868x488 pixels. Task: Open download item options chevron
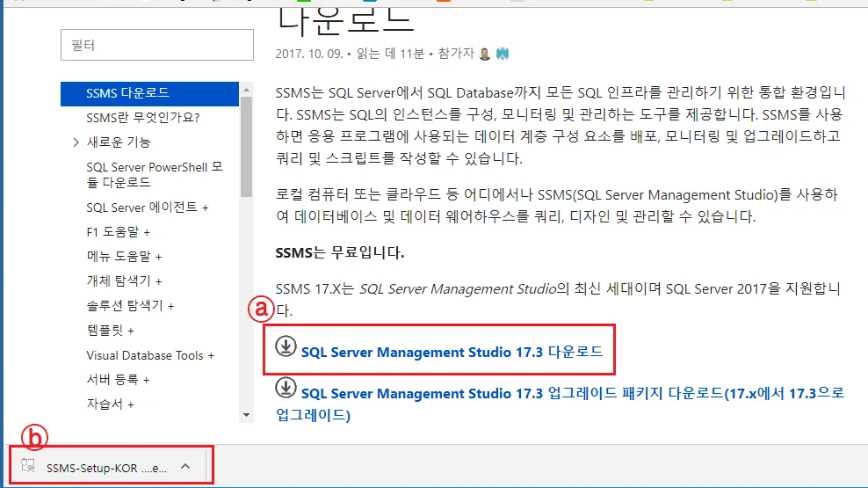click(185, 467)
